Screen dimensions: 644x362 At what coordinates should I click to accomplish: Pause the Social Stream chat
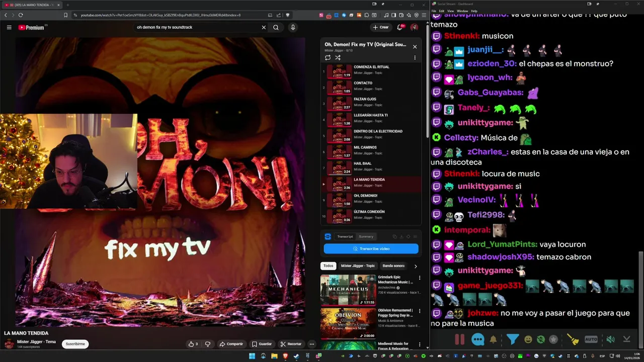pyautogui.click(x=460, y=339)
